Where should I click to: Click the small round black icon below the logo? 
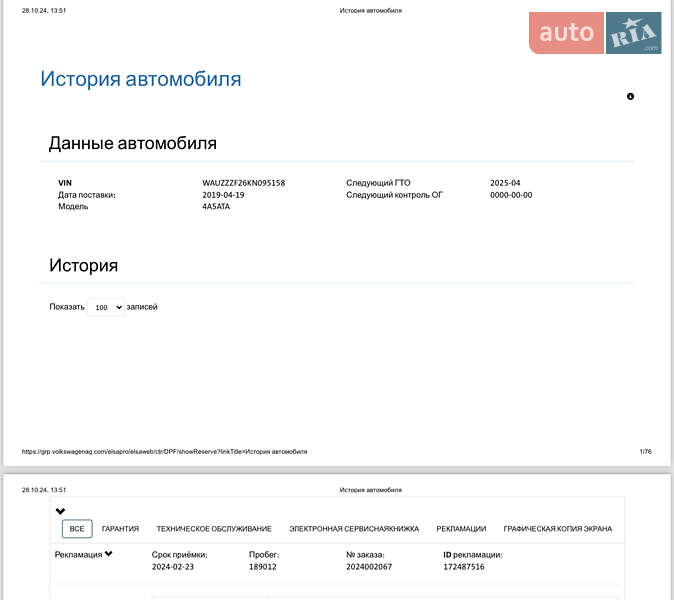[630, 97]
